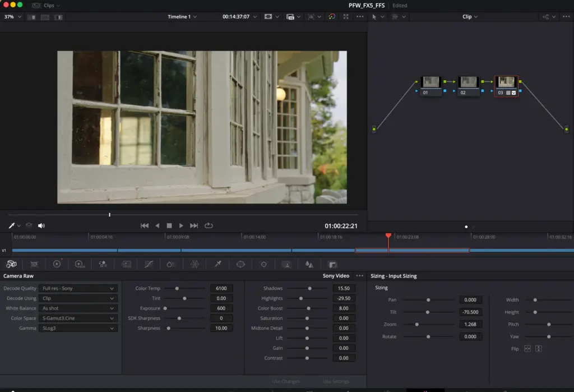574x392 pixels.
Task: Play the clip forward
Action: [x=181, y=225]
